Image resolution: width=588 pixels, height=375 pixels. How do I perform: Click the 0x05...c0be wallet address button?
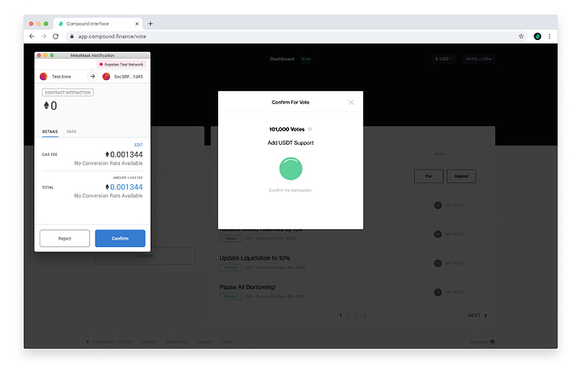tap(479, 59)
